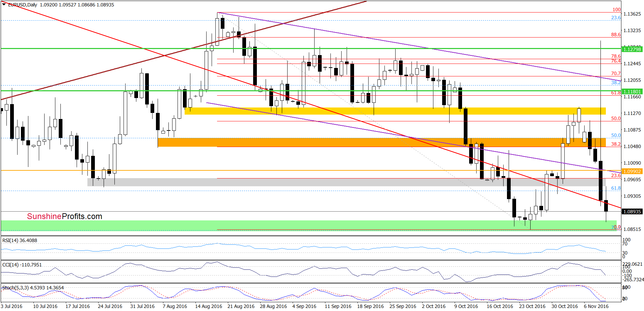The width and height of the screenshot is (644, 311).
Task: Select the red Fibonacci 100 level label
Action: (x=617, y=9)
